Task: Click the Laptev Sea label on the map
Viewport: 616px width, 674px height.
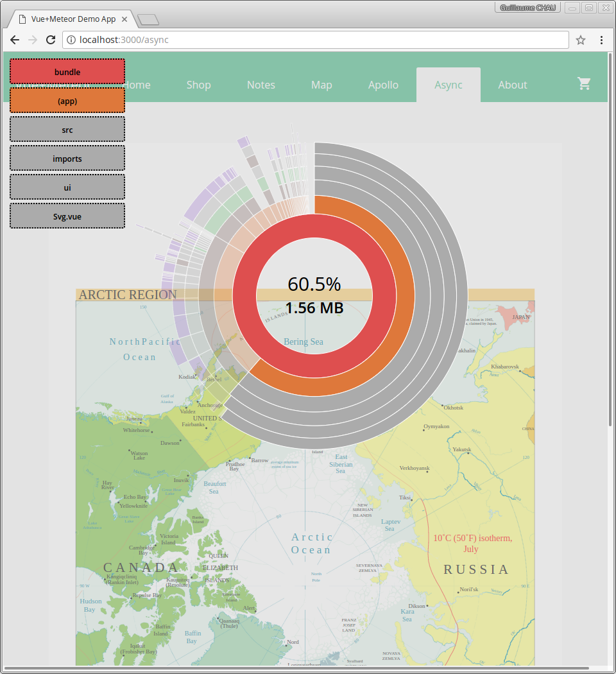Action: pyautogui.click(x=390, y=525)
